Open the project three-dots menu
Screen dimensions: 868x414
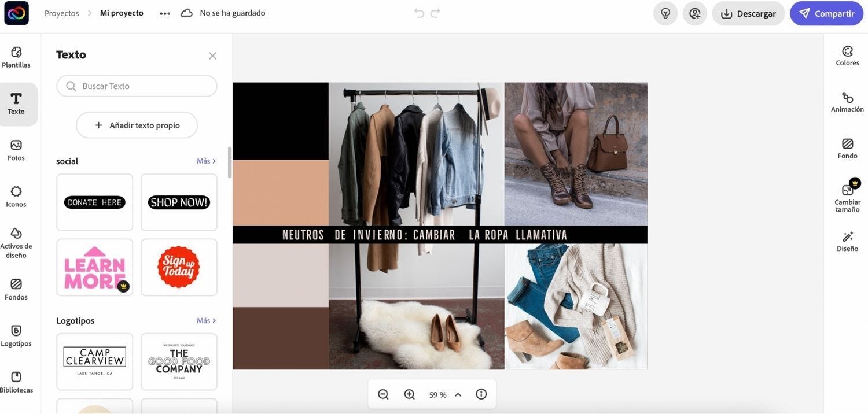165,13
